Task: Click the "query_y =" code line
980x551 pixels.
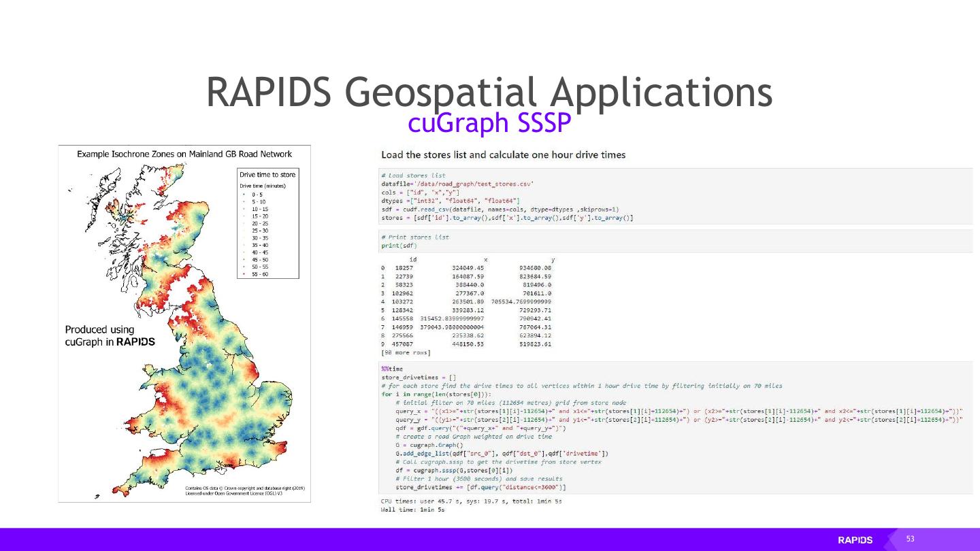Action: pyautogui.click(x=679, y=420)
